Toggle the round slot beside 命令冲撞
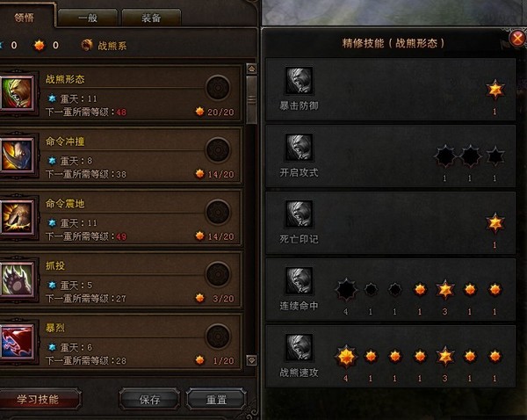 click(x=218, y=150)
